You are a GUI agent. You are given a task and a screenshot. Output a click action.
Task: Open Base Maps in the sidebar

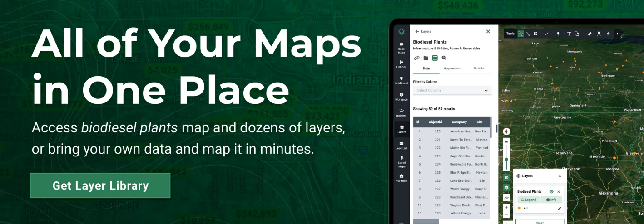pos(401,48)
